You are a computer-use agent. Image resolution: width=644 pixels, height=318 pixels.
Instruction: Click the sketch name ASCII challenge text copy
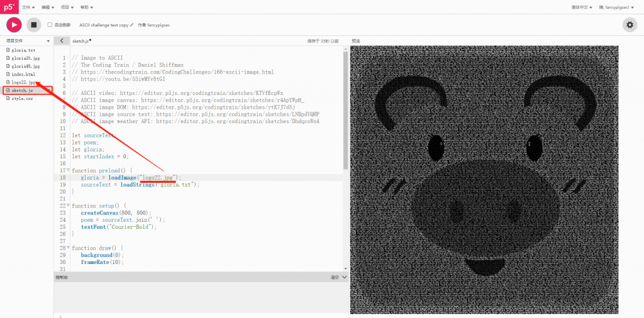point(104,25)
